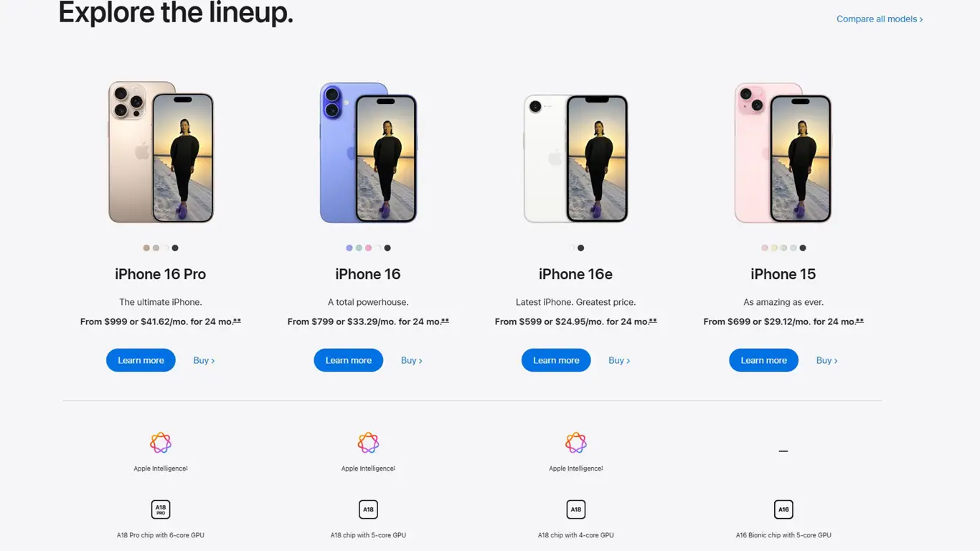Viewport: 980px width, 551px height.
Task: Click Learn more for iPhone 16 Pro
Action: [141, 360]
